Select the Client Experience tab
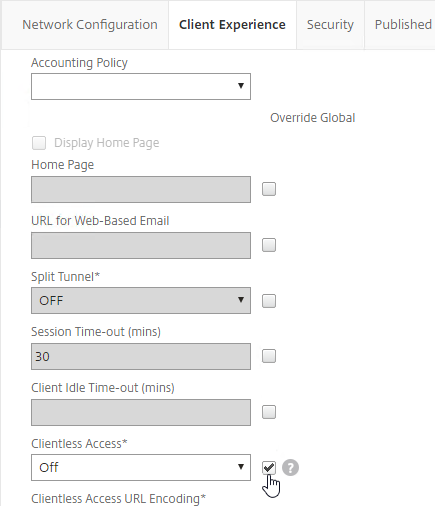The width and height of the screenshot is (435, 506). point(232,25)
